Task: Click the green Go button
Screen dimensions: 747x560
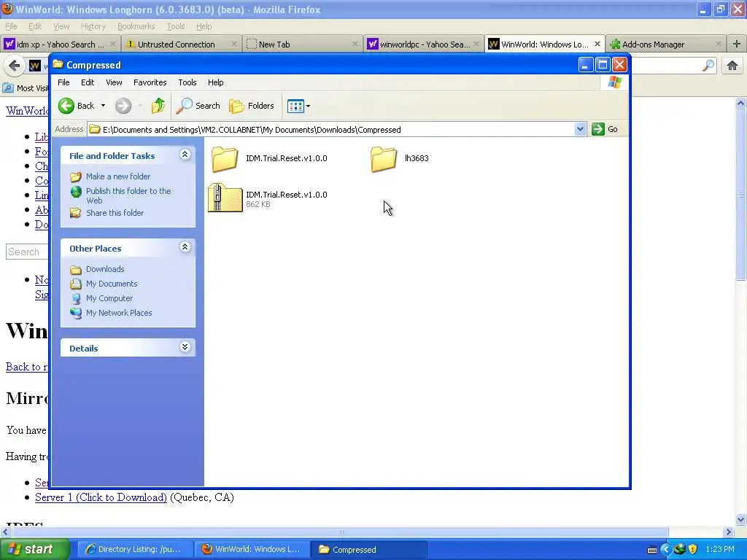Action: (x=605, y=129)
